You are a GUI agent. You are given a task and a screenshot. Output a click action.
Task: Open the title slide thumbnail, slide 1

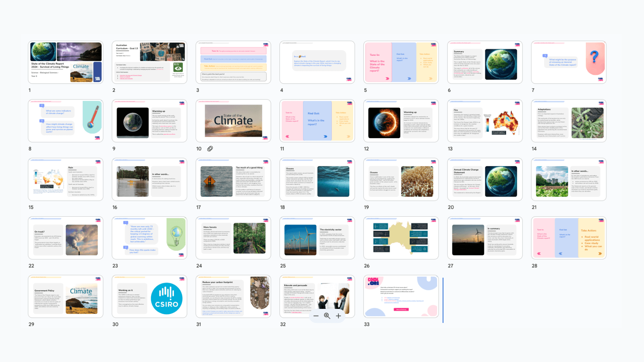pos(66,62)
